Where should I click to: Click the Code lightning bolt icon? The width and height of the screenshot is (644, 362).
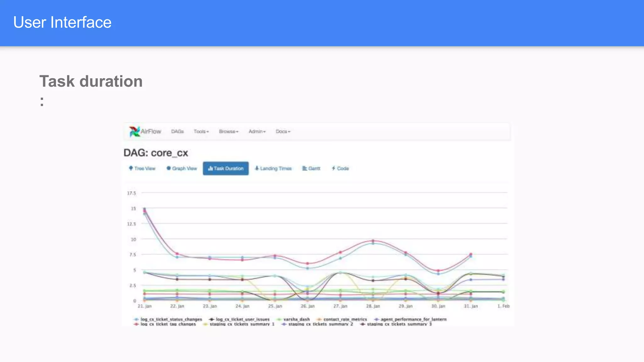point(334,168)
